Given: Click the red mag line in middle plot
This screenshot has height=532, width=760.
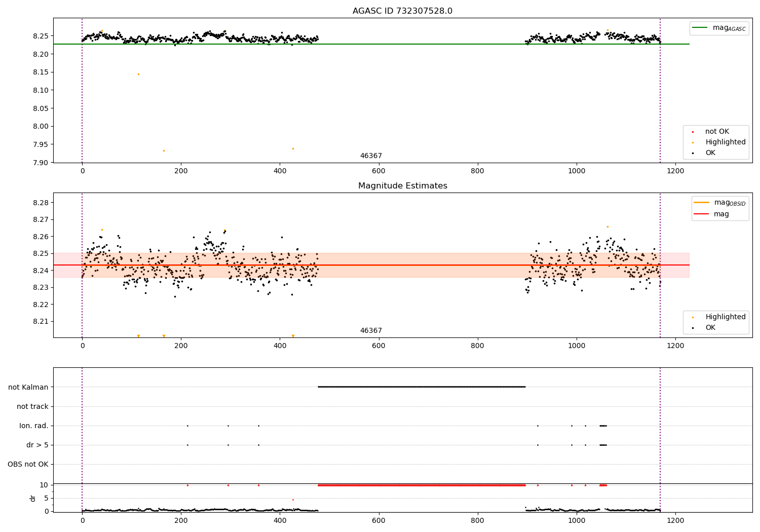Looking at the screenshot, I should (371, 265).
